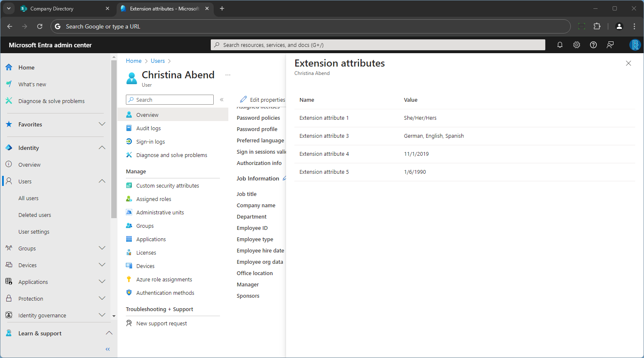
Task: Edit Job Information pencil icon
Action: 284,178
